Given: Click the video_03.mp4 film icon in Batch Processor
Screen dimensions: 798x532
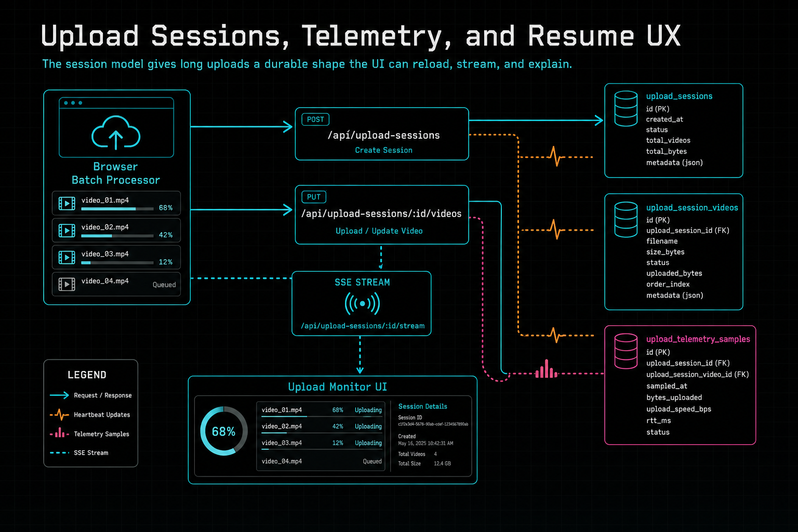Looking at the screenshot, I should 66,257.
